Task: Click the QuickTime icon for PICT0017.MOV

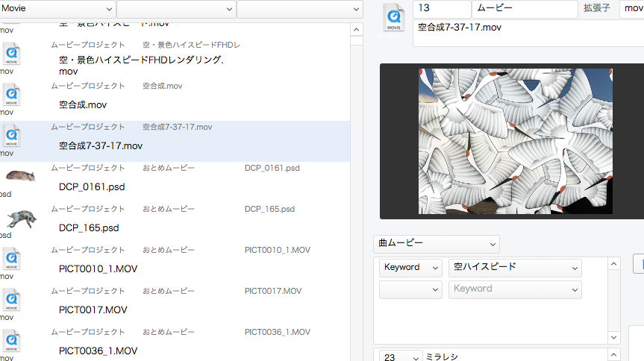Action: (x=11, y=301)
